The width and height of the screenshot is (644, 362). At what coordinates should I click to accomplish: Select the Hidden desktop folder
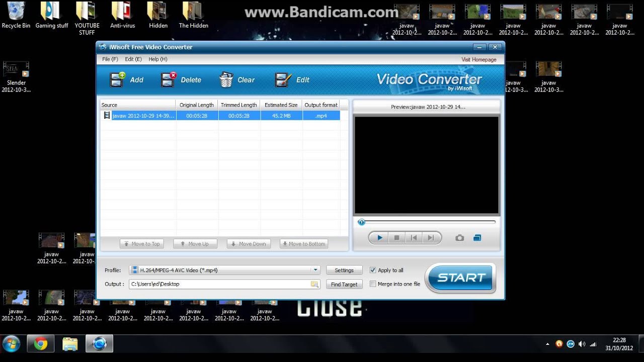(158, 15)
